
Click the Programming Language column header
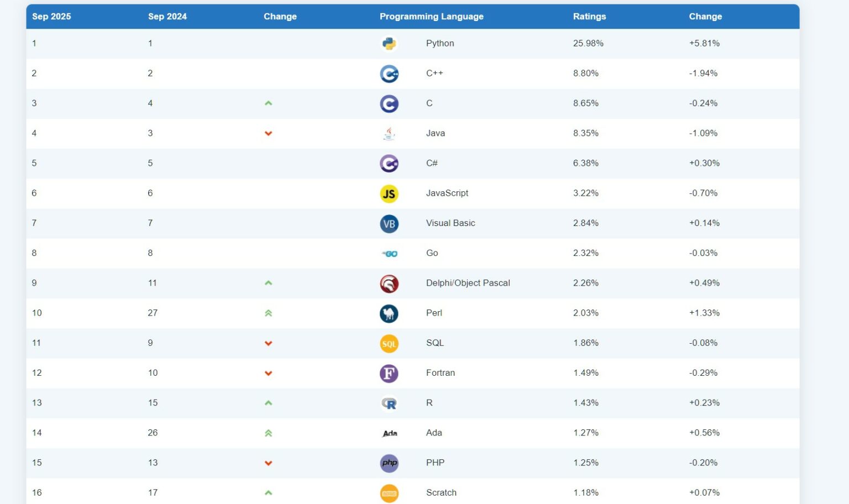(431, 17)
